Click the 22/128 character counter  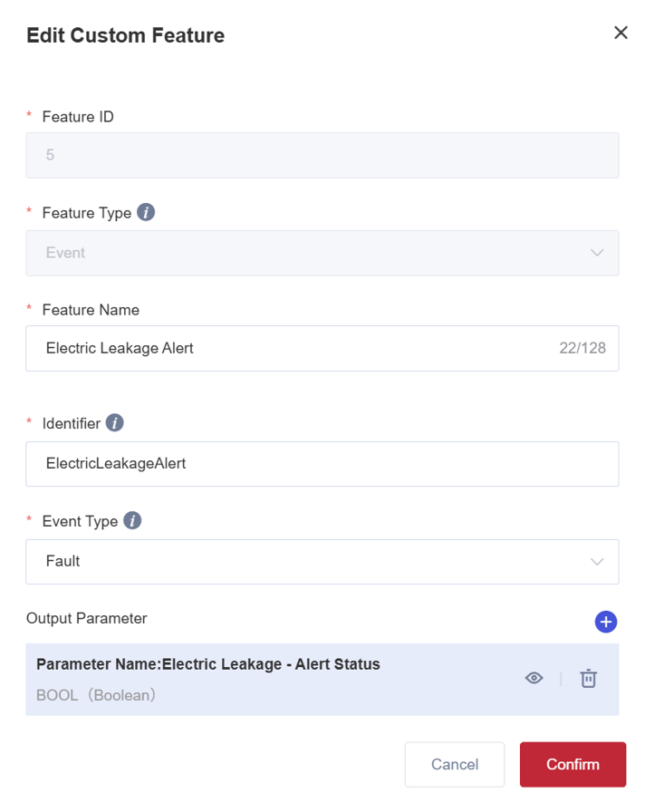pyautogui.click(x=582, y=348)
